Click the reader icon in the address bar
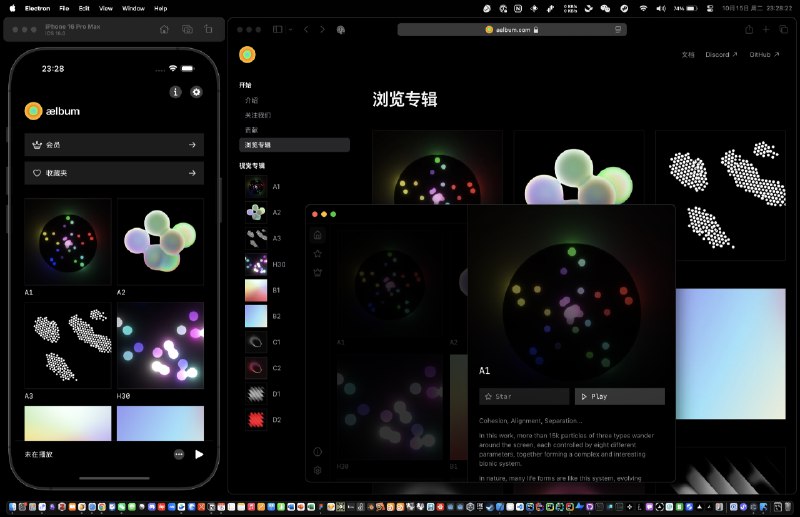800x517 pixels. [618, 30]
